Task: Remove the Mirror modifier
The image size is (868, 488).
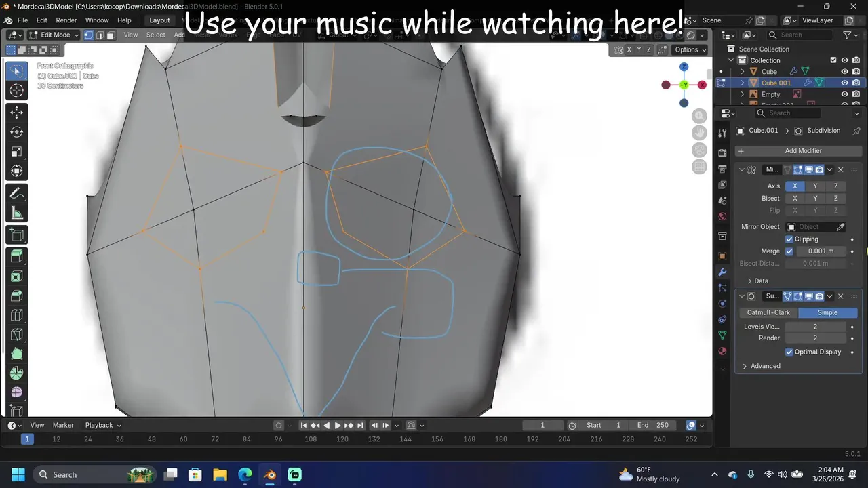Action: click(841, 169)
